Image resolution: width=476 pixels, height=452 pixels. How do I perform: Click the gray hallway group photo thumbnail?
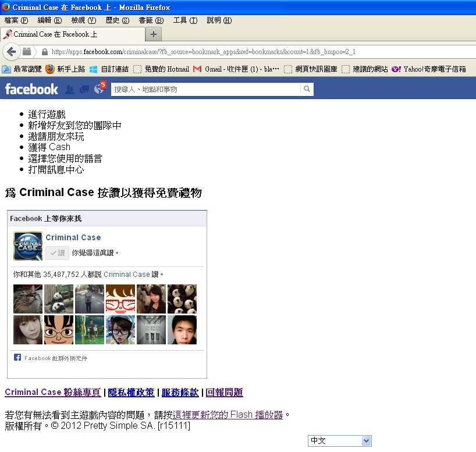click(x=151, y=330)
